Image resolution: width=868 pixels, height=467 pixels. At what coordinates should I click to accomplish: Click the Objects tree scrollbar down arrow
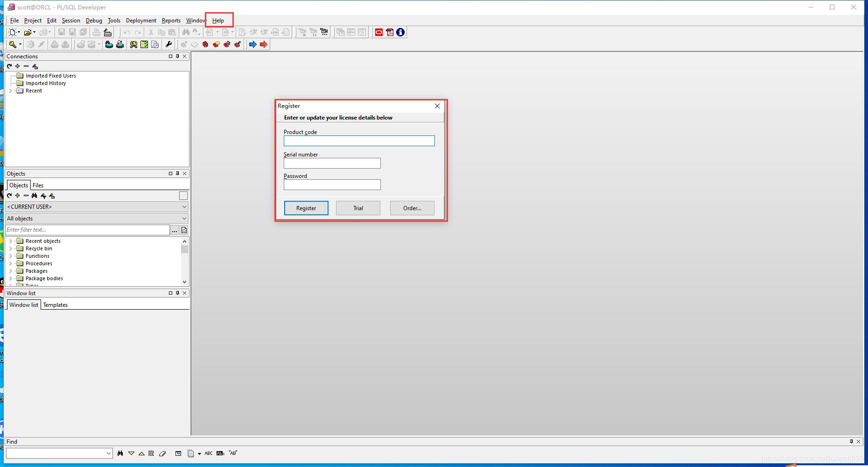(184, 282)
